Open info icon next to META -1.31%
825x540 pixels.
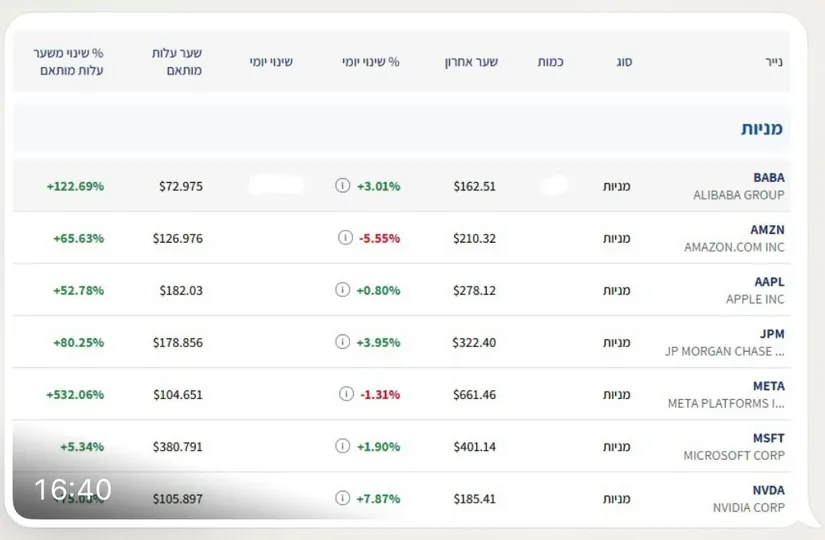(346, 394)
